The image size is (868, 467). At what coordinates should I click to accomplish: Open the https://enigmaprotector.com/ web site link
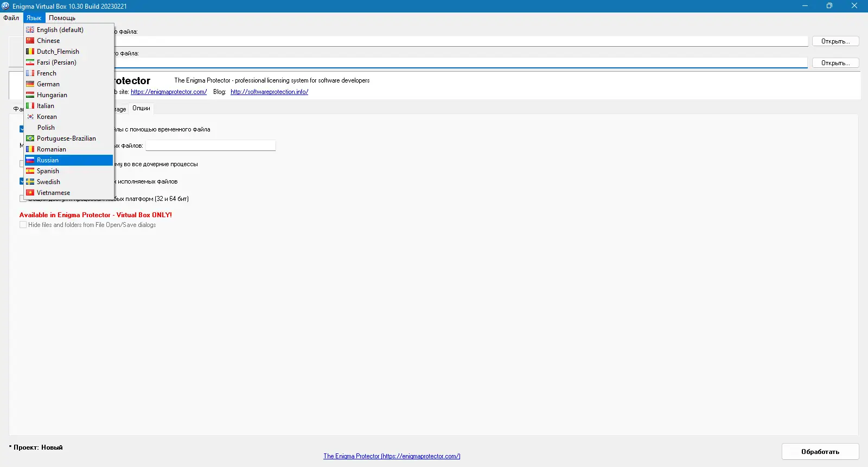pyautogui.click(x=169, y=92)
